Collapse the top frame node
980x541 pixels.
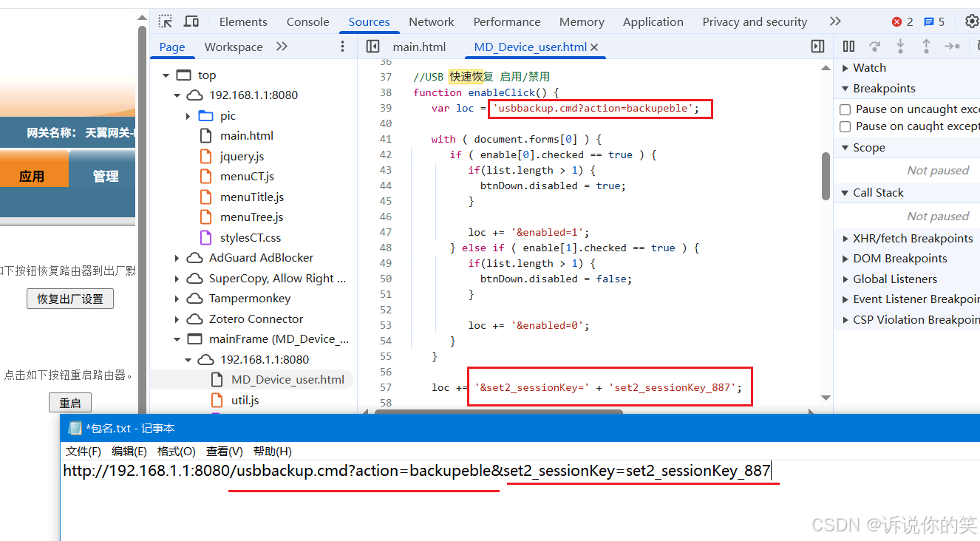coord(166,75)
